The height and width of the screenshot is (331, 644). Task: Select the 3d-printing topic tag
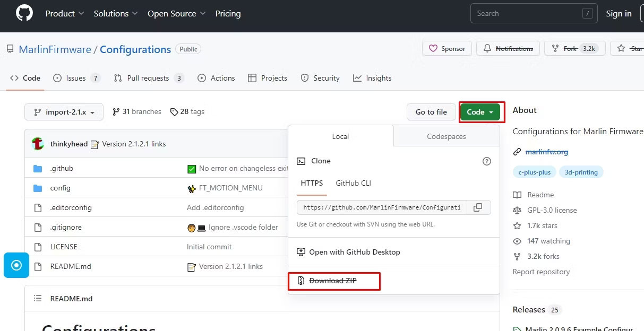(x=581, y=172)
